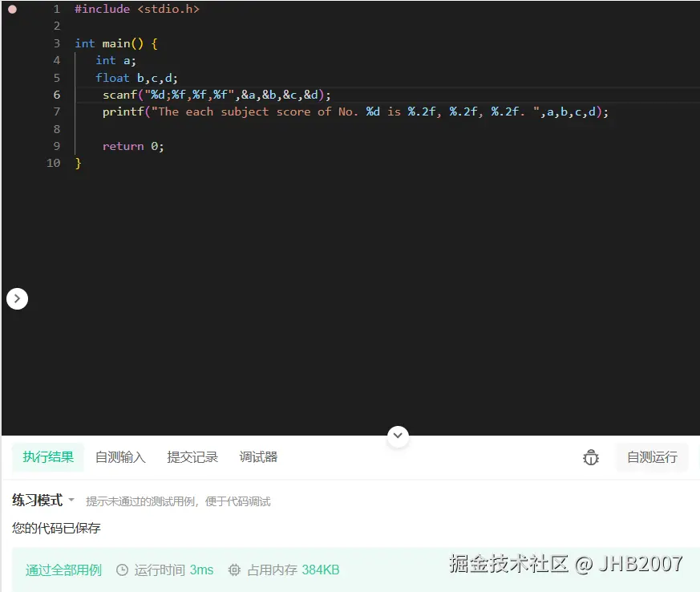Select the 执行结果 tab
This screenshot has height=592, width=700.
point(47,457)
